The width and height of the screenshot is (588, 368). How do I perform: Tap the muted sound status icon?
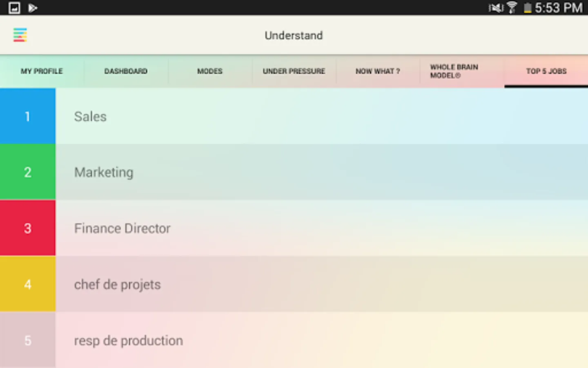coord(496,8)
